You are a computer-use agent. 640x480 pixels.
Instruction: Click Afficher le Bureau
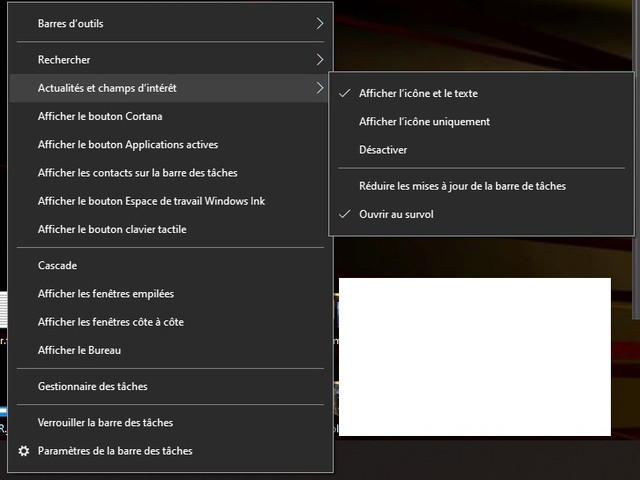pos(171,350)
